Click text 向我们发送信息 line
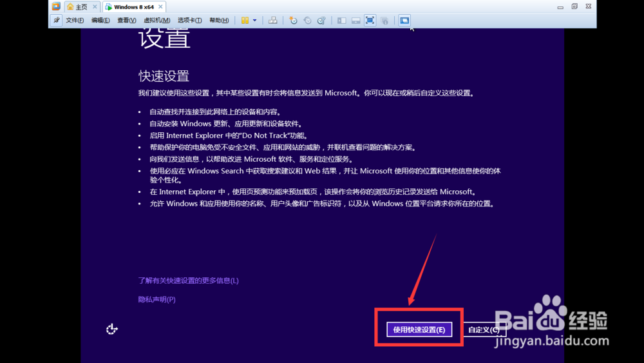Viewport: 644px width, 363px height. click(252, 159)
